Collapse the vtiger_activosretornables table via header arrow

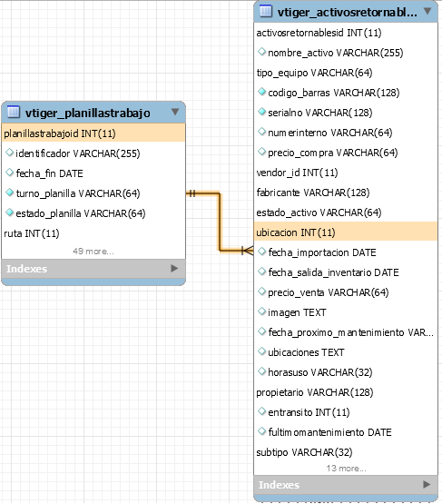coord(427,11)
